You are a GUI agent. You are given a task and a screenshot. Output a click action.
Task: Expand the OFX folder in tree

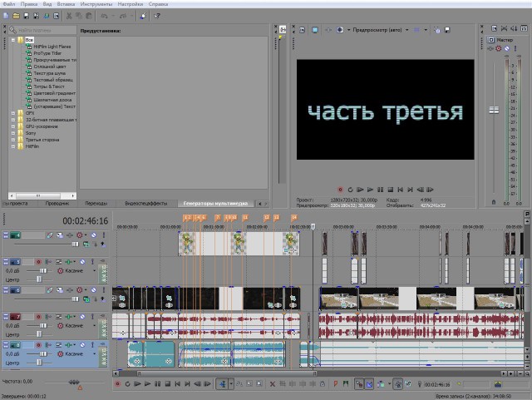(12, 113)
